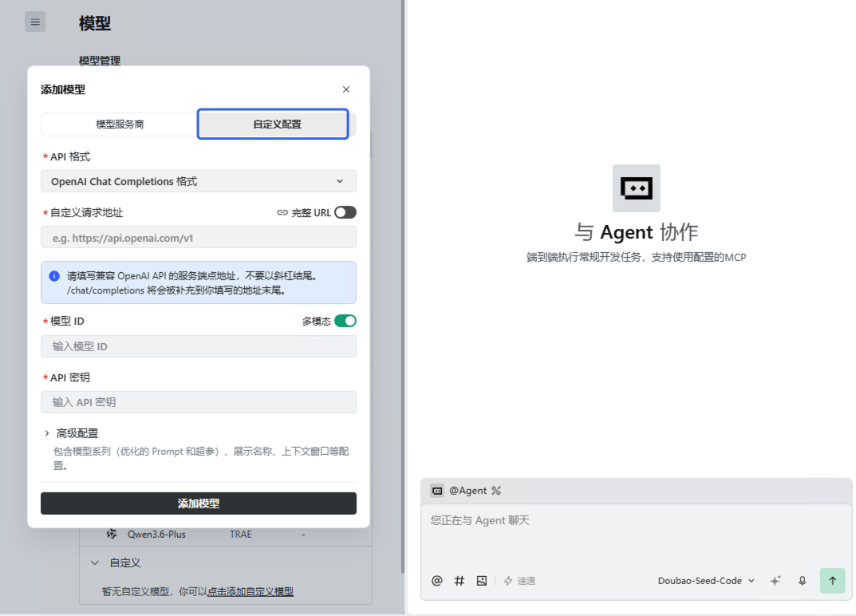Click the image attachment icon
Image resolution: width=856 pixels, height=616 pixels.
(482, 581)
